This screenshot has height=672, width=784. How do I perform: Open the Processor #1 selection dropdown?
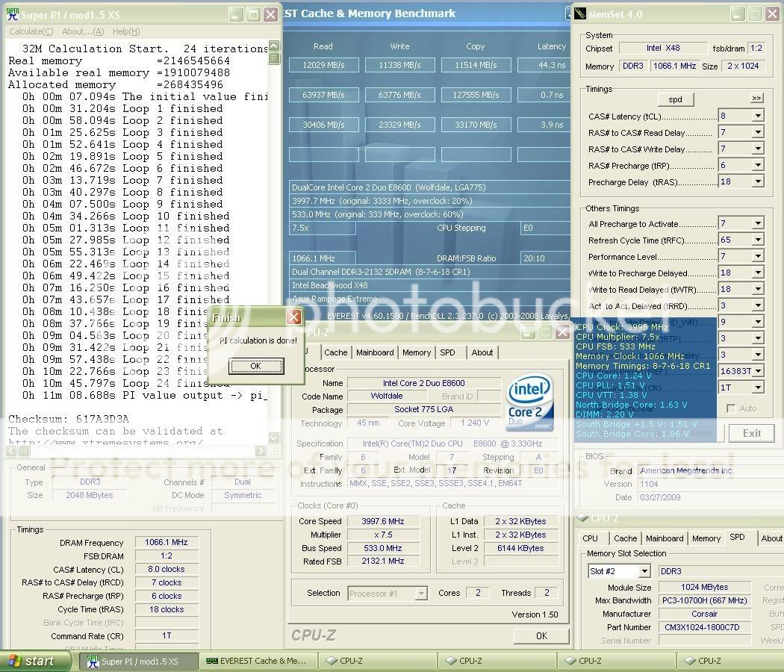pyautogui.click(x=422, y=594)
